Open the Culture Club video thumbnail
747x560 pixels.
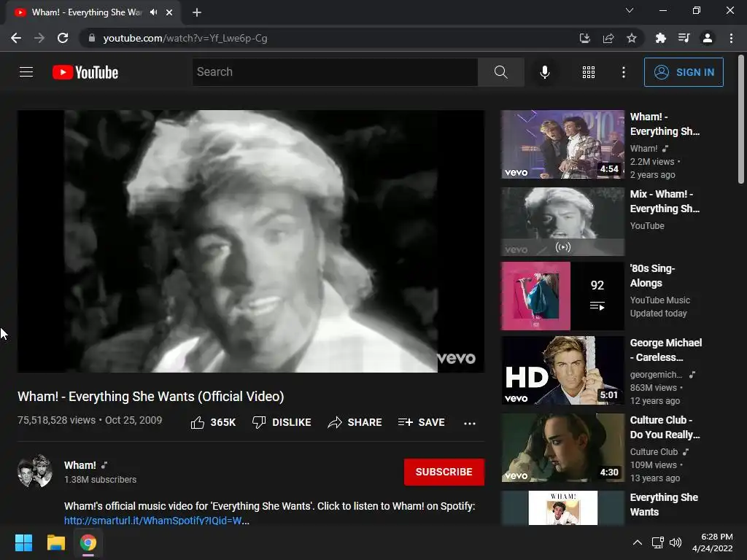(562, 448)
